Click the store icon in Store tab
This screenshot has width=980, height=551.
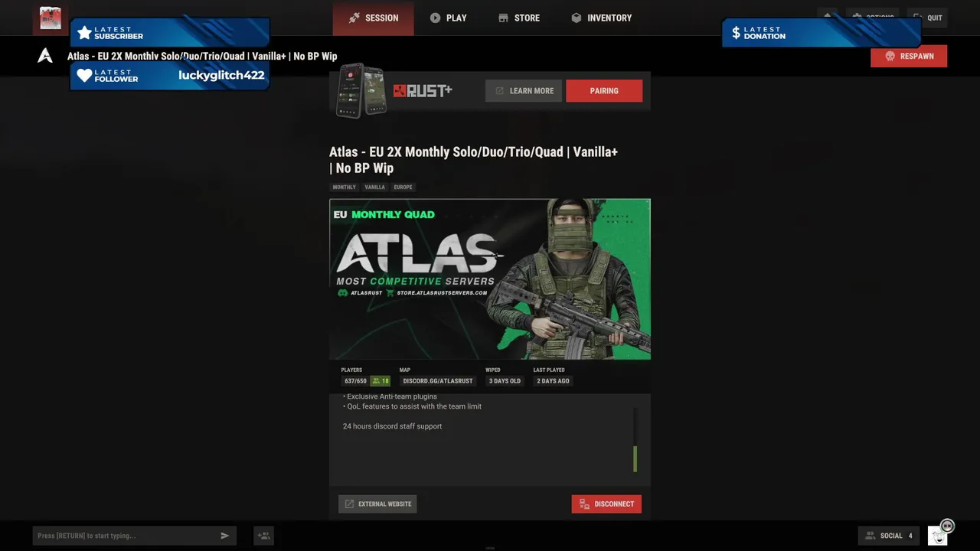point(503,18)
